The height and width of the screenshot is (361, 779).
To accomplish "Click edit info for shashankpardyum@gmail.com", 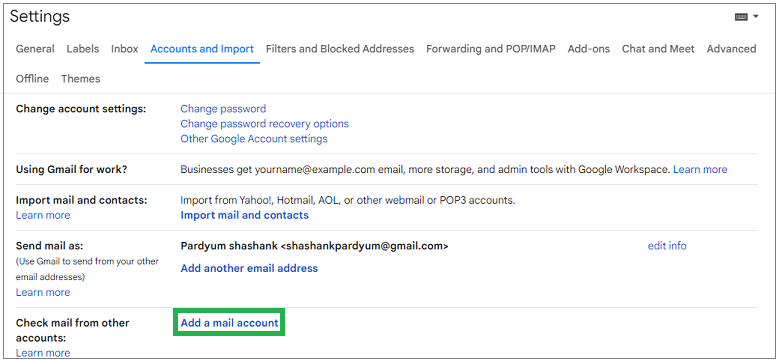I will click(x=667, y=246).
